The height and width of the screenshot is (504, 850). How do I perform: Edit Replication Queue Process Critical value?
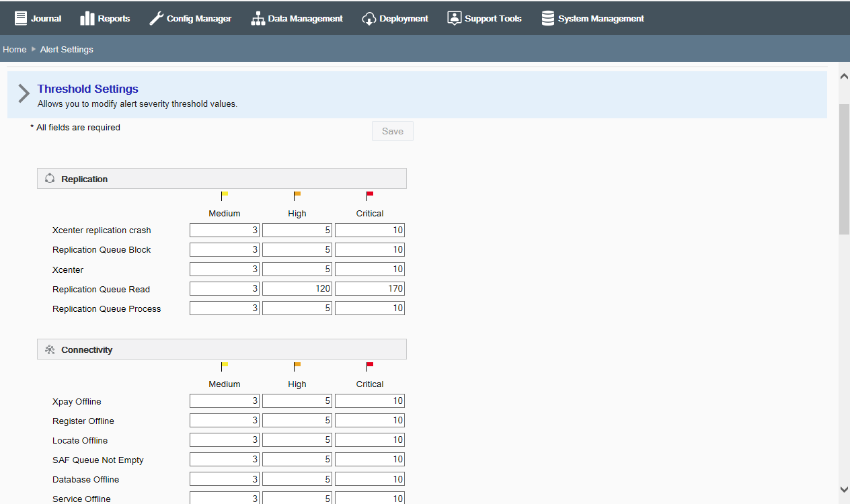370,308
